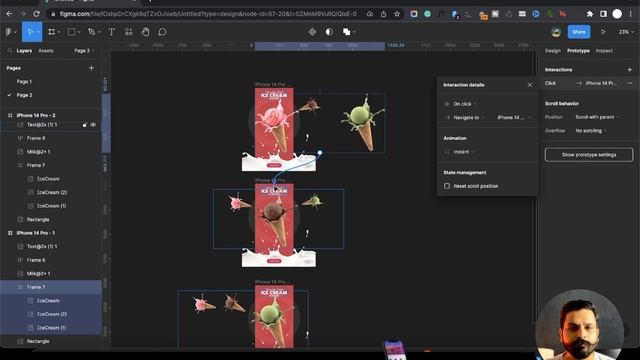The width and height of the screenshot is (640, 360).
Task: Open the On click trigger dropdown
Action: pyautogui.click(x=464, y=104)
